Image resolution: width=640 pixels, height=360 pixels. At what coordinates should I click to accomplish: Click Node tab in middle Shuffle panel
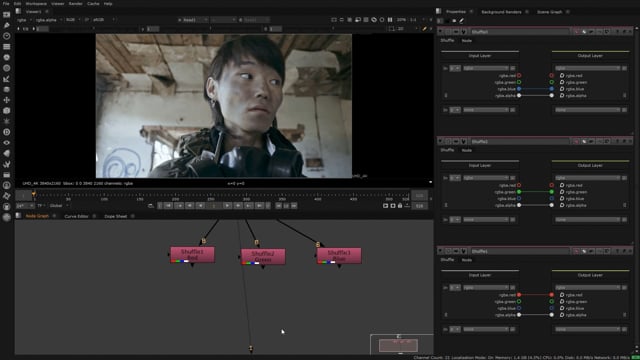tap(467, 150)
